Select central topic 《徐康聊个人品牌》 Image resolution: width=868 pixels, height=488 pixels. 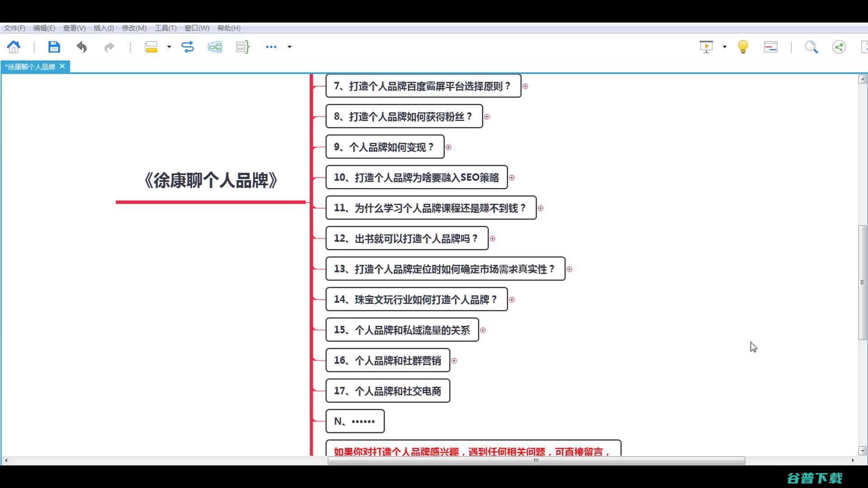[x=211, y=180]
